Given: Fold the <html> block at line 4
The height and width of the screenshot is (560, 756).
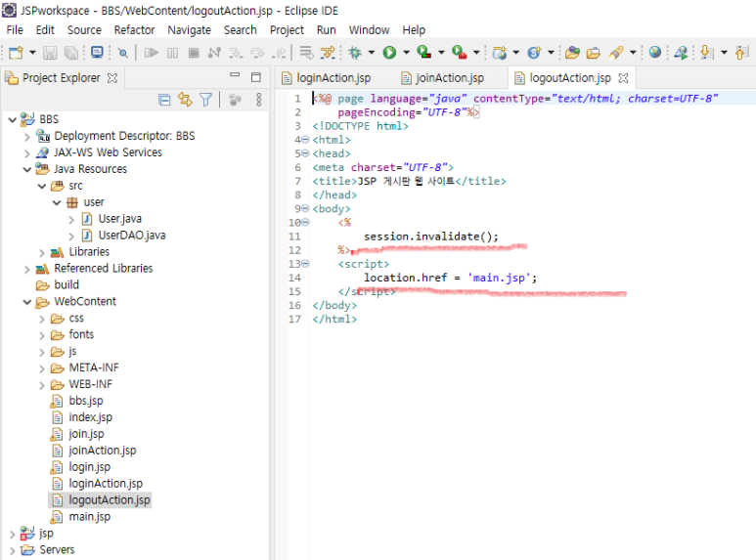Looking at the screenshot, I should (x=305, y=140).
